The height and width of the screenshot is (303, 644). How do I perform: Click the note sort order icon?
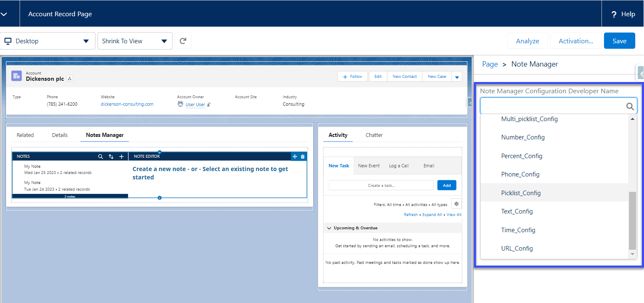click(111, 156)
